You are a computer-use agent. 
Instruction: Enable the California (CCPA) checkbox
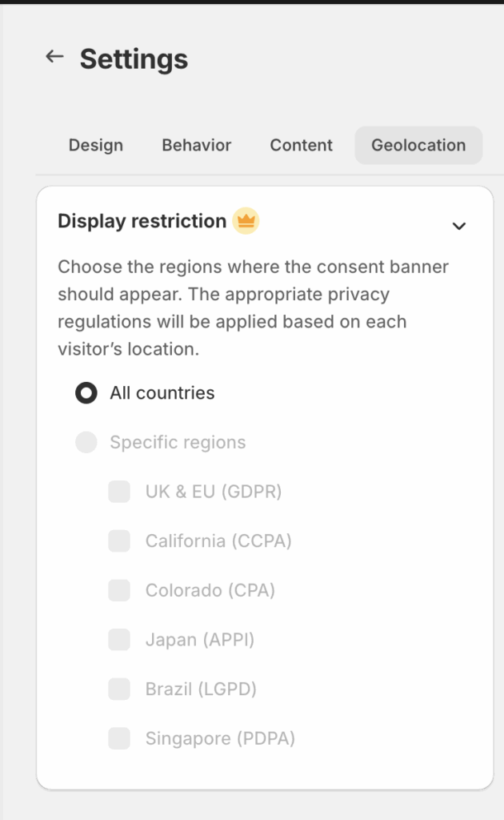click(x=119, y=541)
